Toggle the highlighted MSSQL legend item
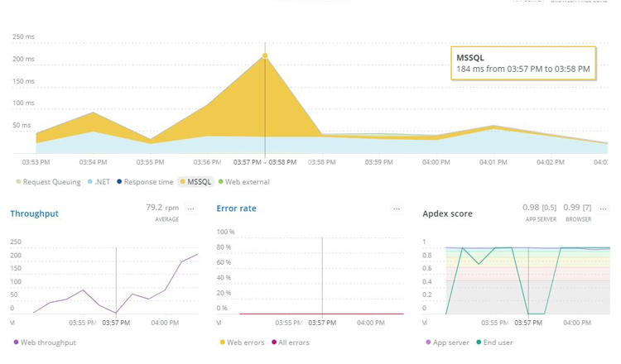This screenshot has width=621, height=364. 195,181
